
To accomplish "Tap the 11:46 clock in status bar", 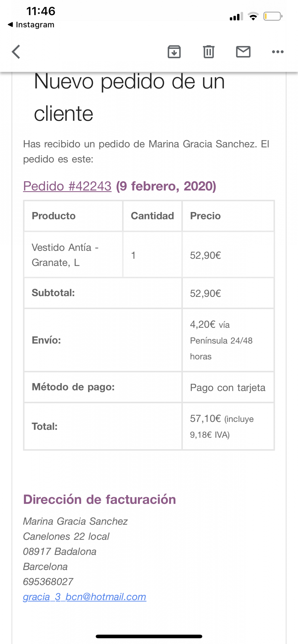I will 41,11.
